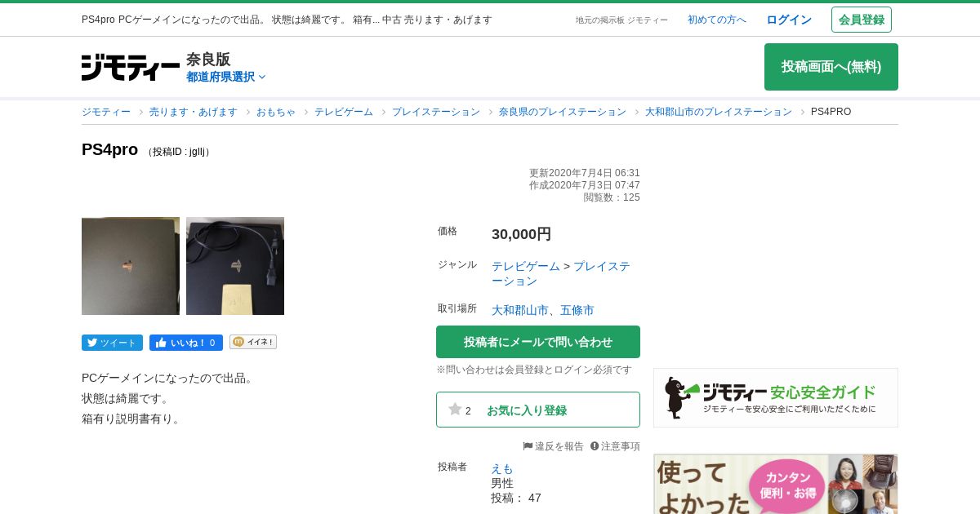
Task: Open テレビゲーム genre link
Action: point(526,266)
